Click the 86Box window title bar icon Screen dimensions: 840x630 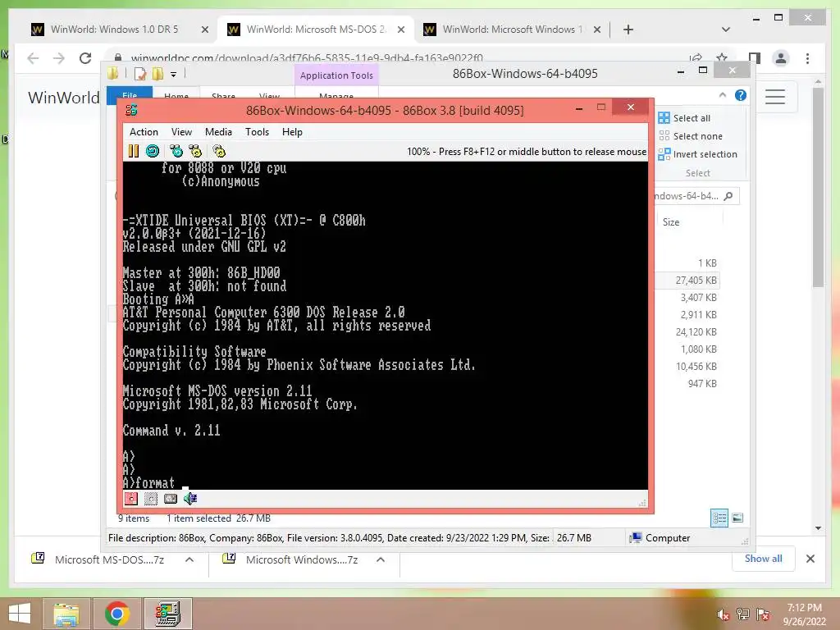pyautogui.click(x=131, y=111)
